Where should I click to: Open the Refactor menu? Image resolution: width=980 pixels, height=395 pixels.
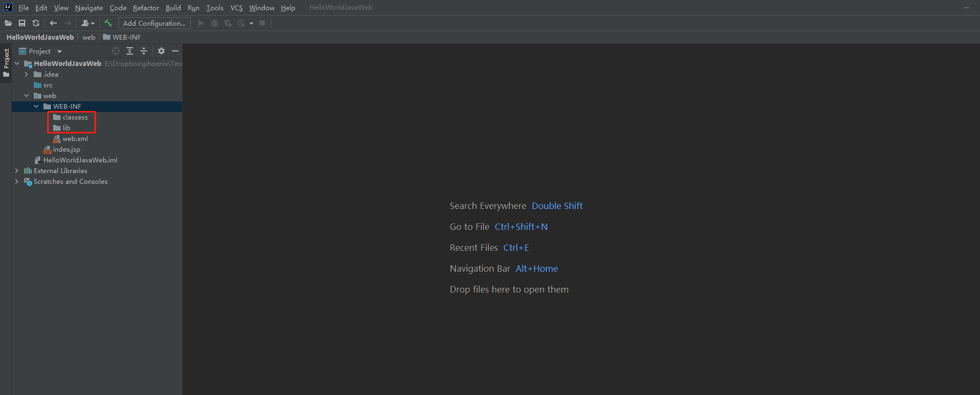click(x=146, y=8)
